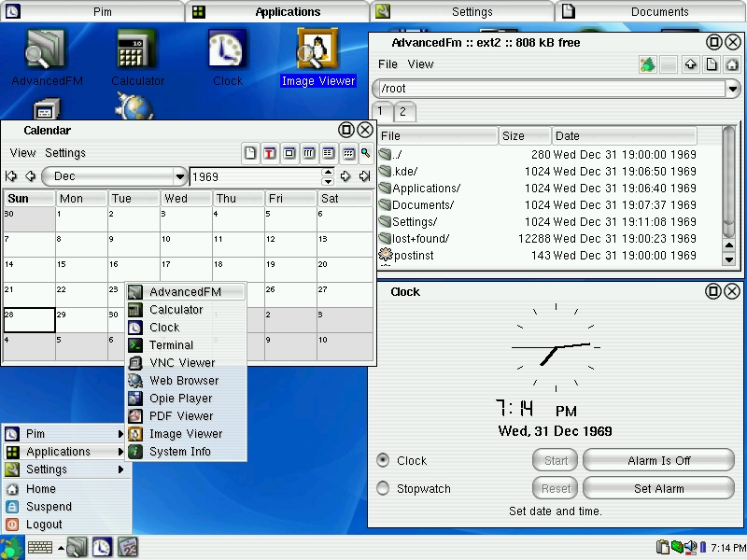Image resolution: width=747 pixels, height=560 pixels.
Task: Go up one directory in AdvancedFm
Action: [x=691, y=64]
